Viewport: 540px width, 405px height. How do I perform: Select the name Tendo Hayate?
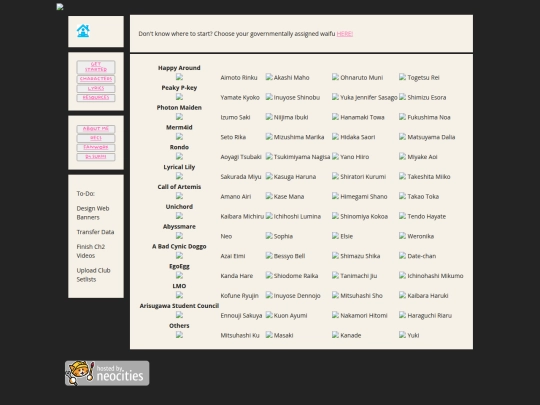[427, 216]
